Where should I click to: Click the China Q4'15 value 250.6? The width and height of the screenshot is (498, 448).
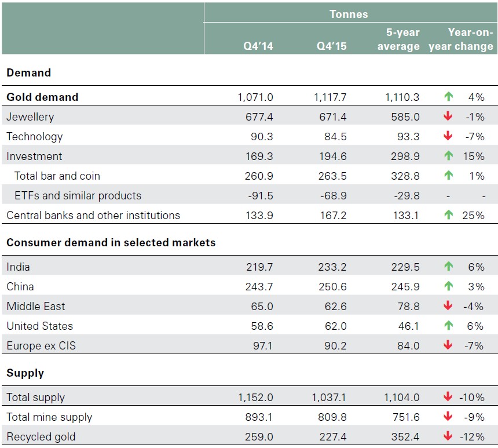pyautogui.click(x=332, y=286)
